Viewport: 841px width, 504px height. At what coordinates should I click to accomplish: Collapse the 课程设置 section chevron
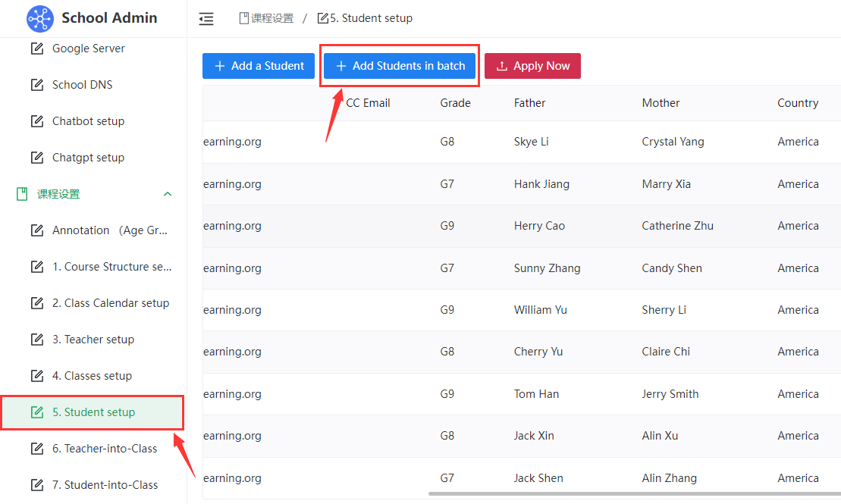coord(168,194)
